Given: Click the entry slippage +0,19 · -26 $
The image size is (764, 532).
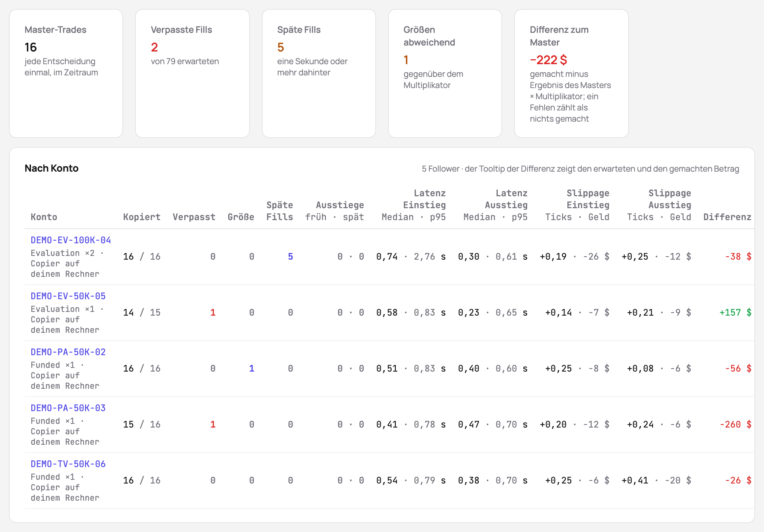Looking at the screenshot, I should pyautogui.click(x=574, y=257).
